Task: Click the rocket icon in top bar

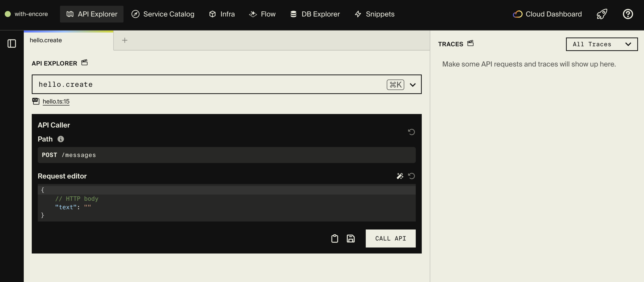Action: pyautogui.click(x=602, y=14)
